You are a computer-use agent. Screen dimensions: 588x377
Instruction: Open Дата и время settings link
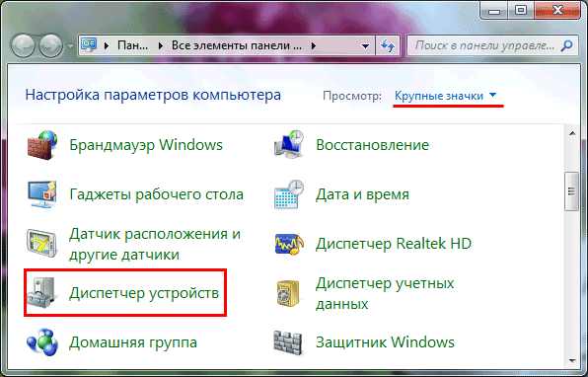tap(362, 194)
